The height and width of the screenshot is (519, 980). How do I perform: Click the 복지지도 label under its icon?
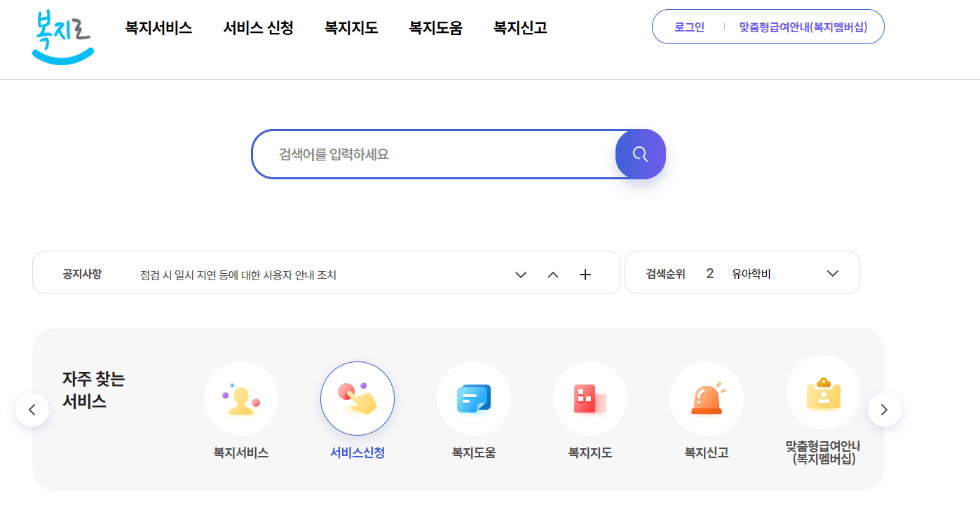(590, 453)
